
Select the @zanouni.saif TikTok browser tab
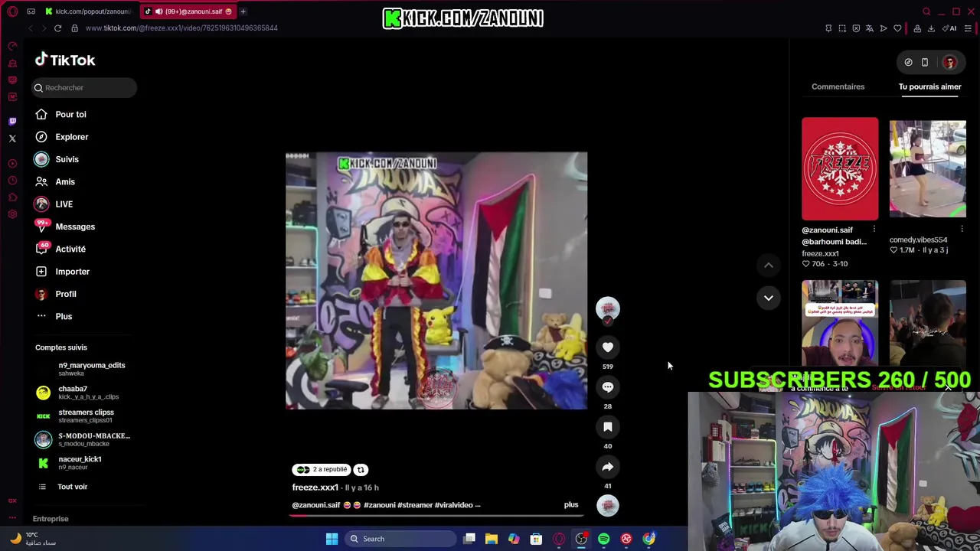pyautogui.click(x=188, y=11)
